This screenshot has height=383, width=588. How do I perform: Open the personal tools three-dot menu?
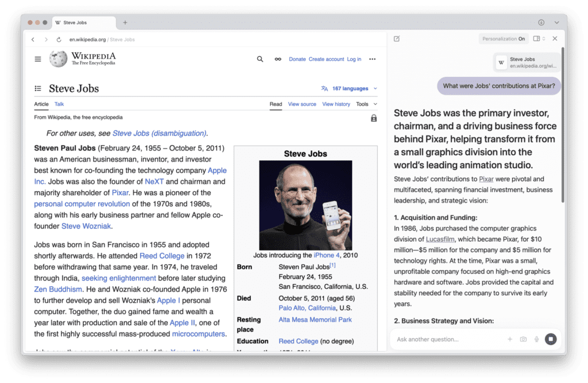pyautogui.click(x=372, y=59)
